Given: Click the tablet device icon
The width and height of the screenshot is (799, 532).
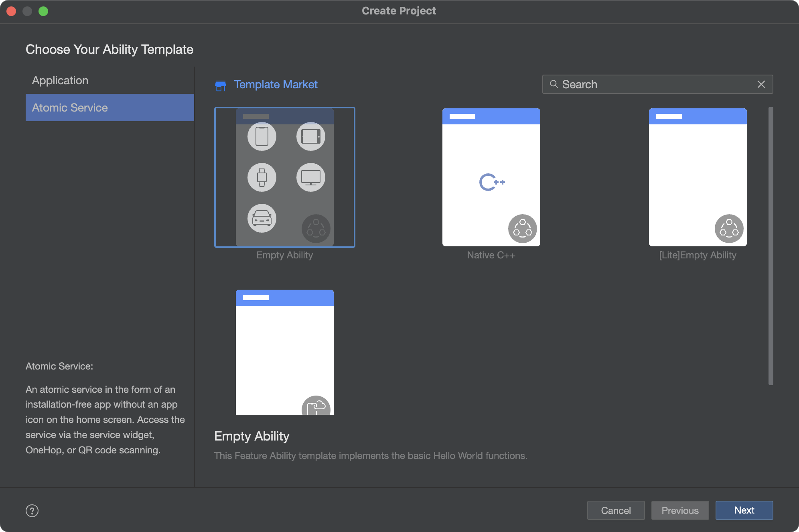Looking at the screenshot, I should 311,137.
